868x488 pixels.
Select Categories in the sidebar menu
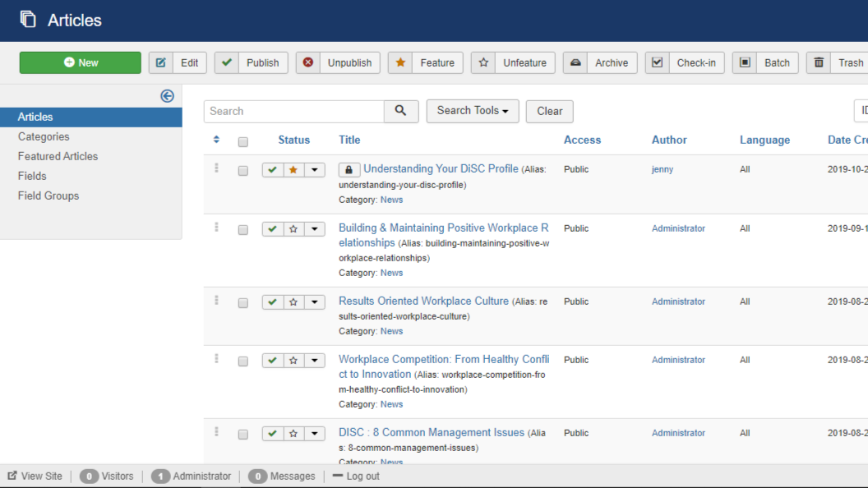(x=44, y=136)
